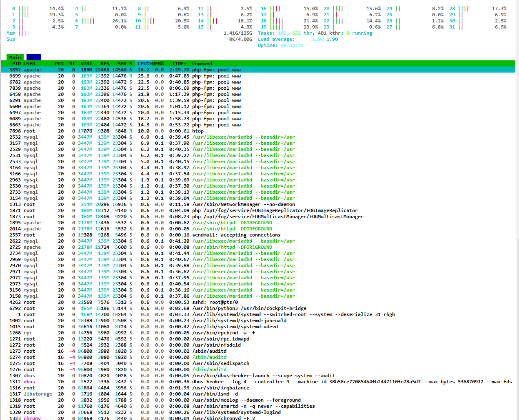Sort by TIME+ column header
The height and width of the screenshot is (420, 519).
click(179, 64)
